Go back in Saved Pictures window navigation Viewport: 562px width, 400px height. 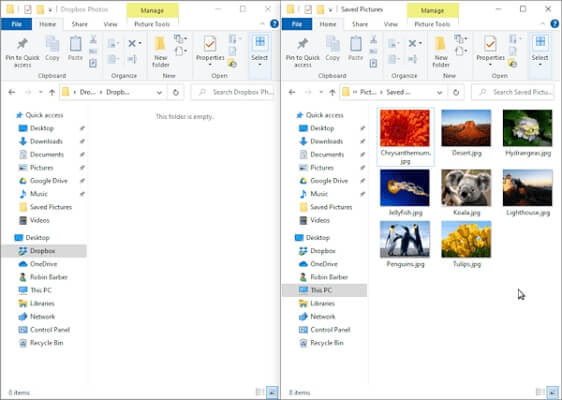coord(292,92)
